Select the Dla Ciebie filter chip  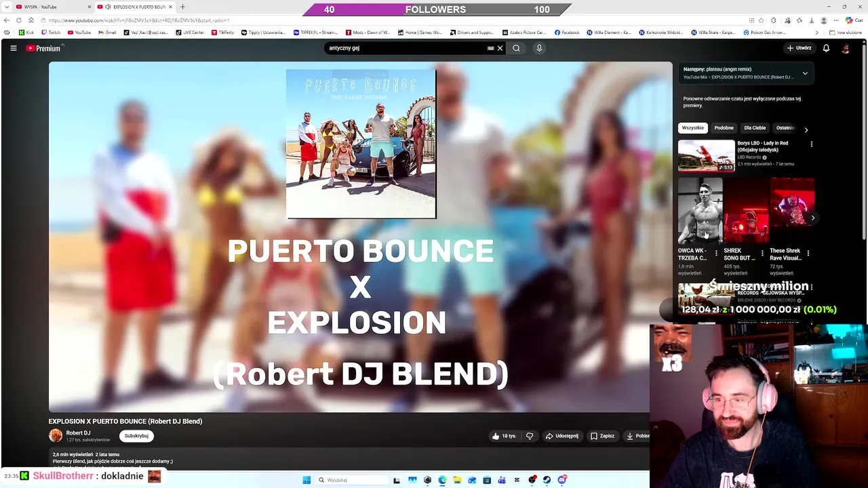coord(755,127)
